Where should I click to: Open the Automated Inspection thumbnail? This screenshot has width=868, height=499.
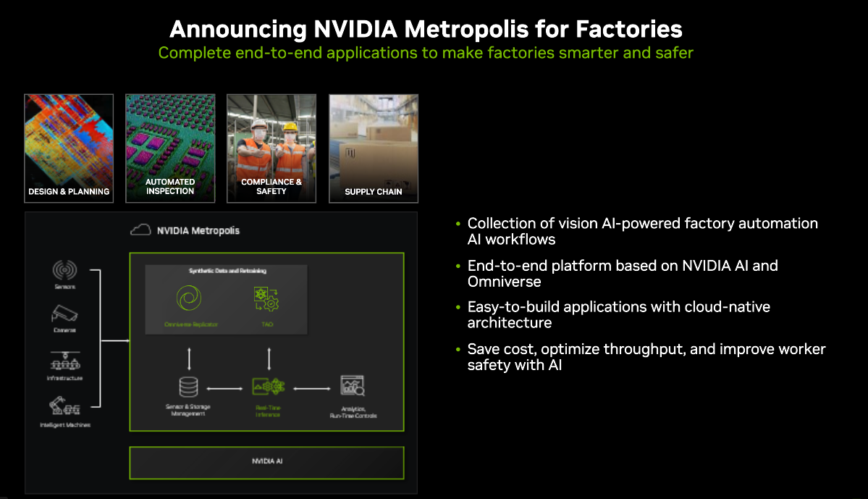[x=170, y=148]
